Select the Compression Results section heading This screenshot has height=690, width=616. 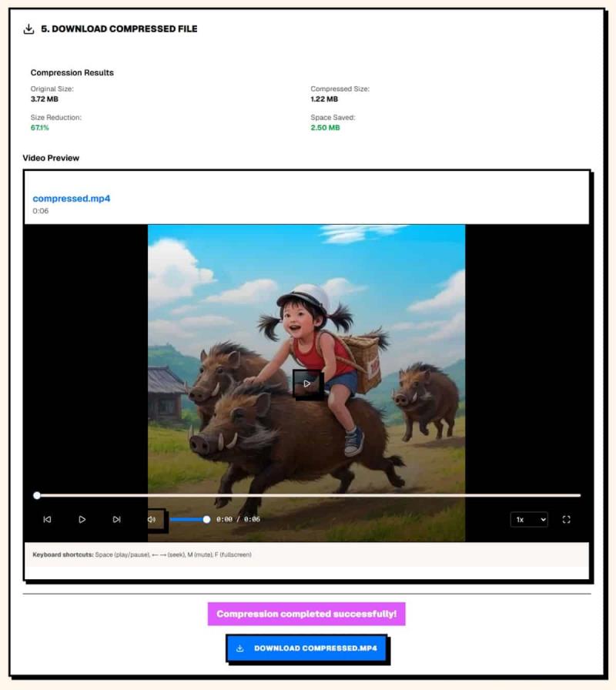72,72
